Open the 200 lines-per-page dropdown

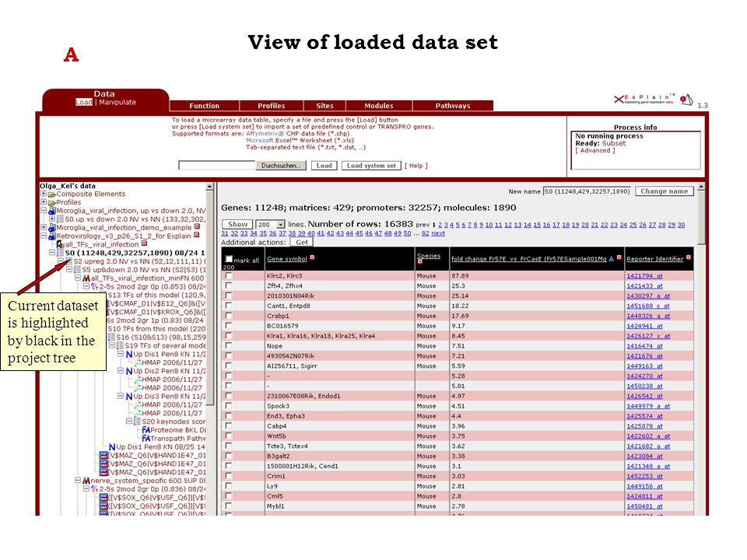(x=270, y=224)
